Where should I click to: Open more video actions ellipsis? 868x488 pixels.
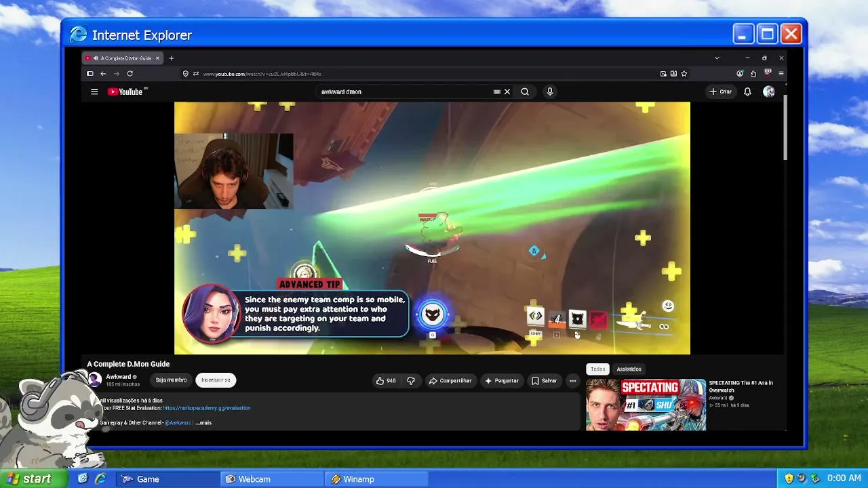click(x=573, y=381)
